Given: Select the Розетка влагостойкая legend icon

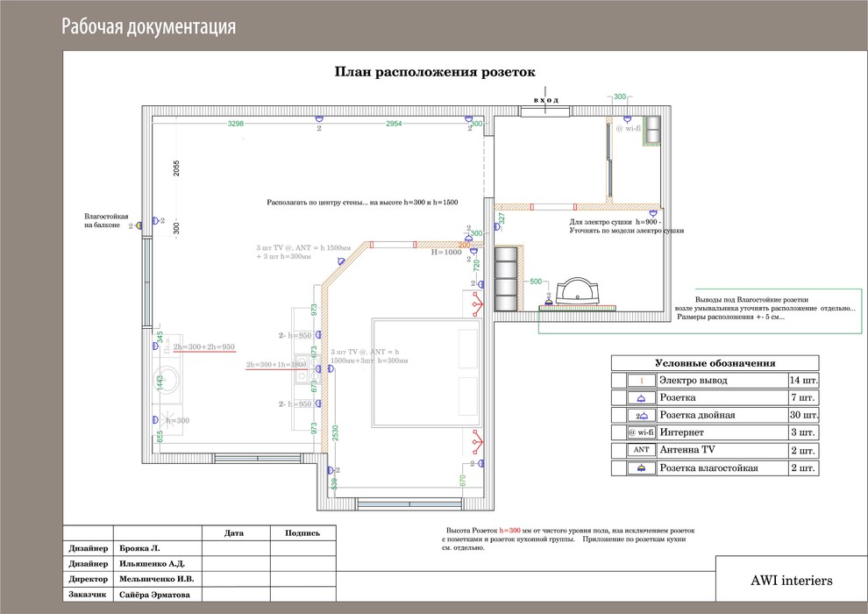Looking at the screenshot, I should pyautogui.click(x=641, y=468).
